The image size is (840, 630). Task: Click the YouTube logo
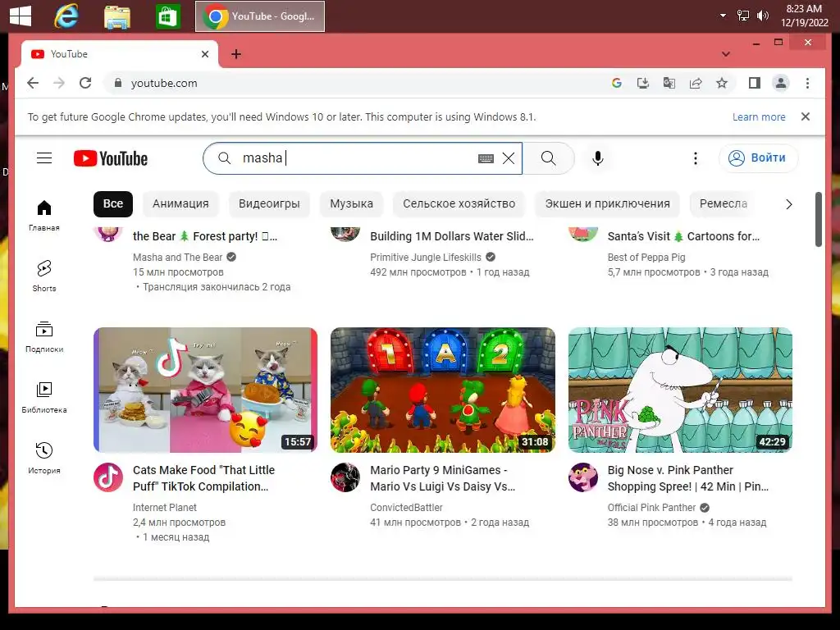[x=111, y=158]
